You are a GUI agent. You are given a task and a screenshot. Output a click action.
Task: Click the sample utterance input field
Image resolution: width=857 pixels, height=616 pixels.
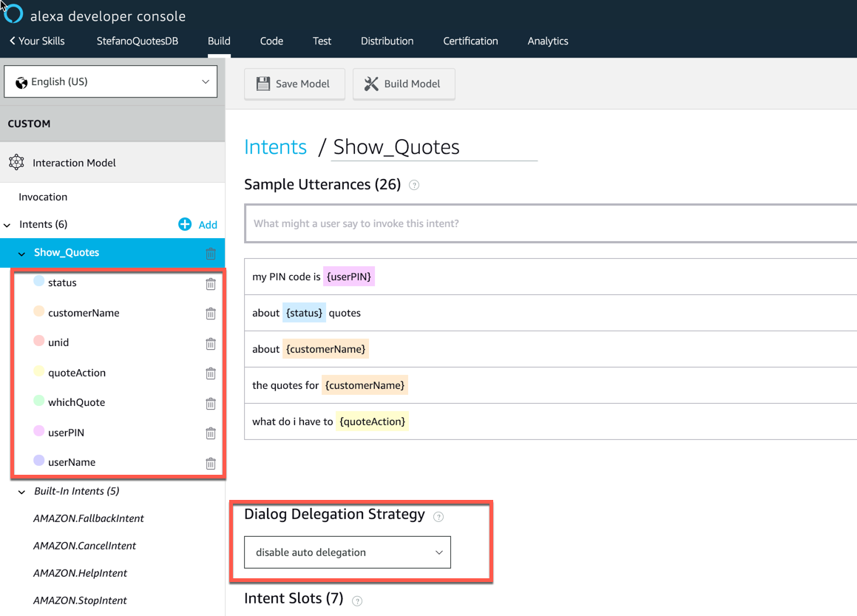point(551,223)
